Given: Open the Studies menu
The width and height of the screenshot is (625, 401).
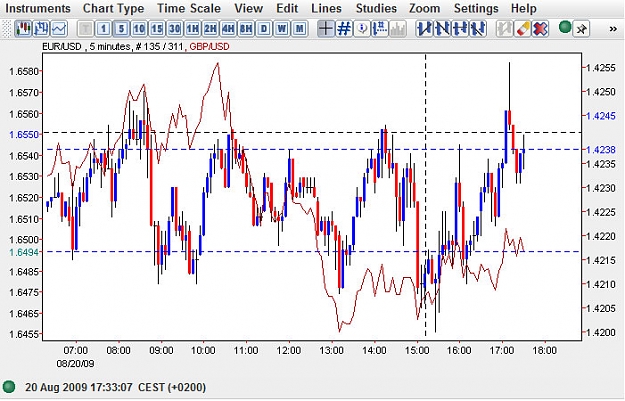Looking at the screenshot, I should (376, 8).
